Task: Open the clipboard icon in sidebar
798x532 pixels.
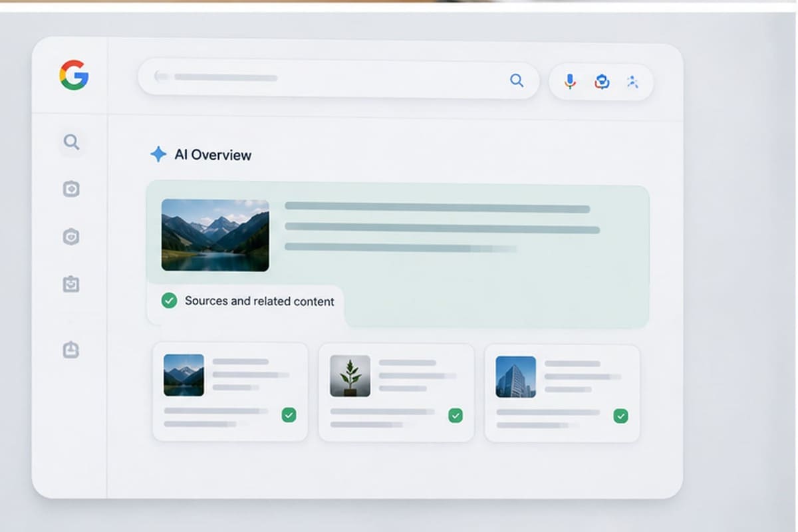Action: 71,284
